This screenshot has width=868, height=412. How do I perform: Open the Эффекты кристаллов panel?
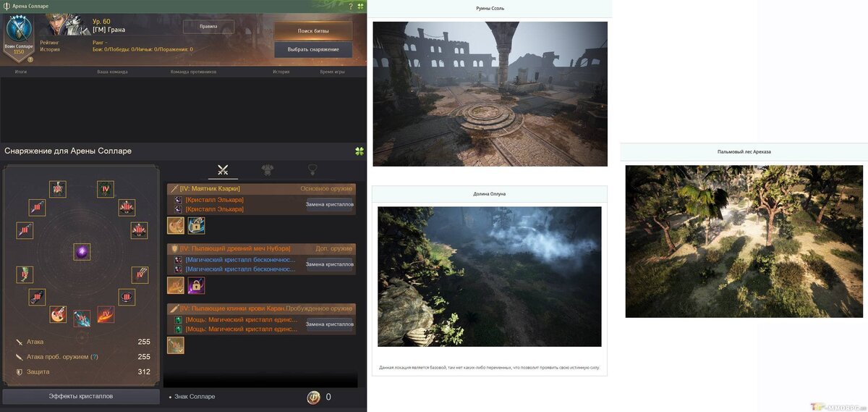[81, 396]
